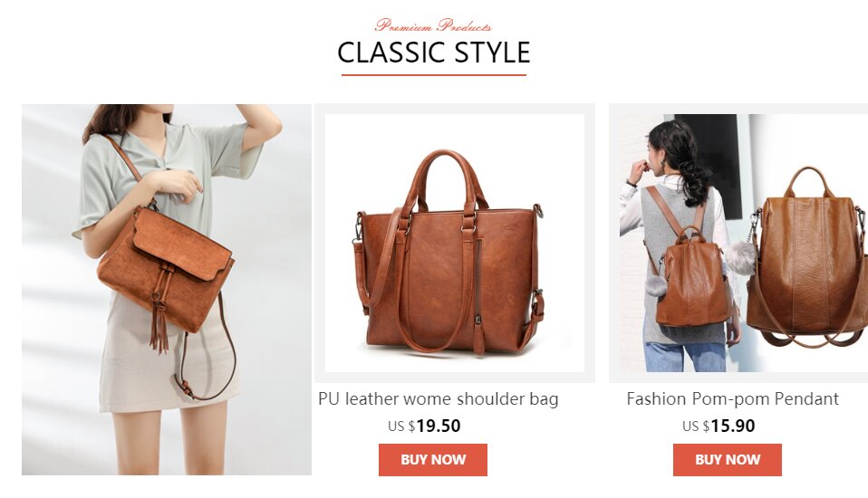The image size is (868, 498).
Task: Click the woman wearing the backpack from behind
Action: (x=680, y=244)
